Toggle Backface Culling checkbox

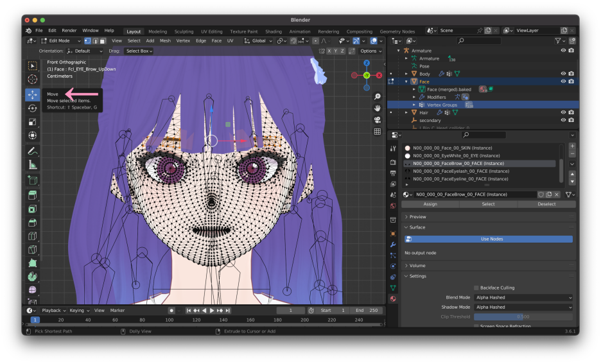tap(476, 288)
